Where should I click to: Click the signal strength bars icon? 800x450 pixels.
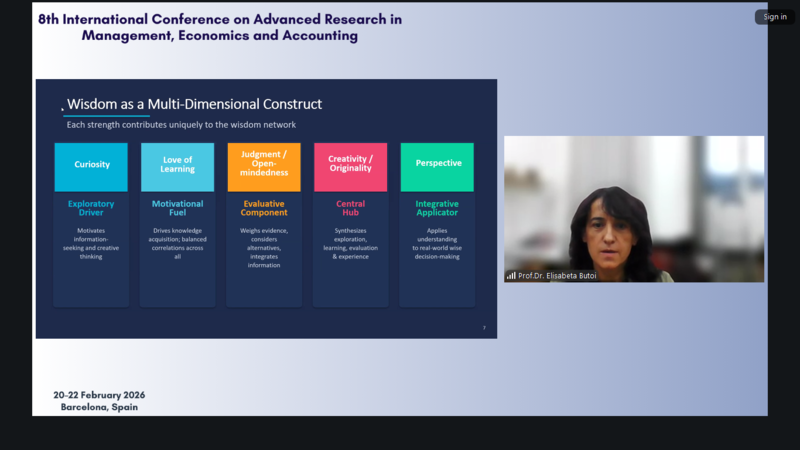coord(511,276)
